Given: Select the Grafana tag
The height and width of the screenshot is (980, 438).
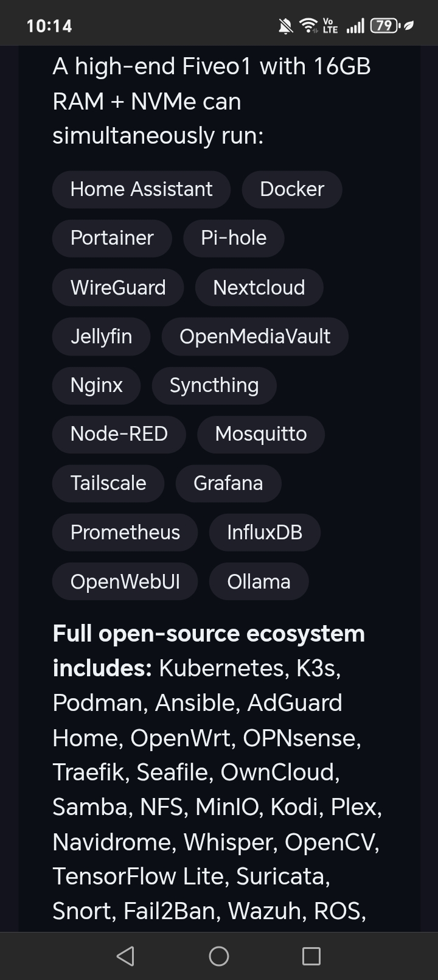Looking at the screenshot, I should (228, 483).
